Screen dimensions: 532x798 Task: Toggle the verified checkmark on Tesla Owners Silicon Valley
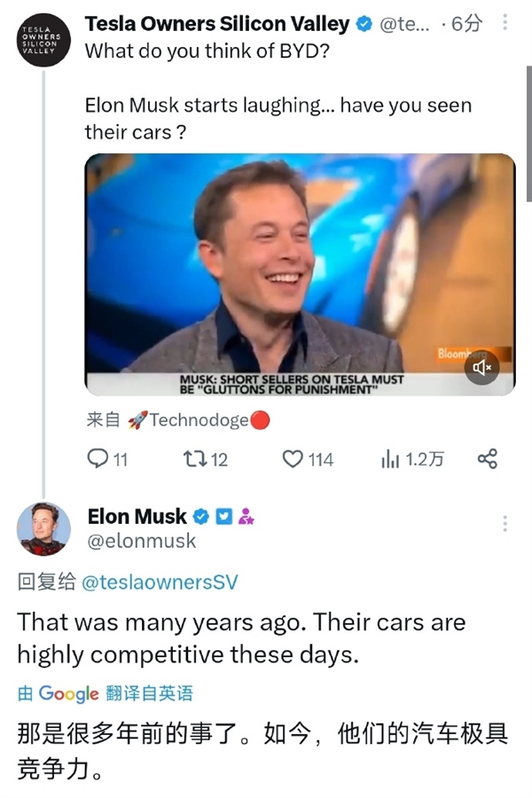[362, 24]
